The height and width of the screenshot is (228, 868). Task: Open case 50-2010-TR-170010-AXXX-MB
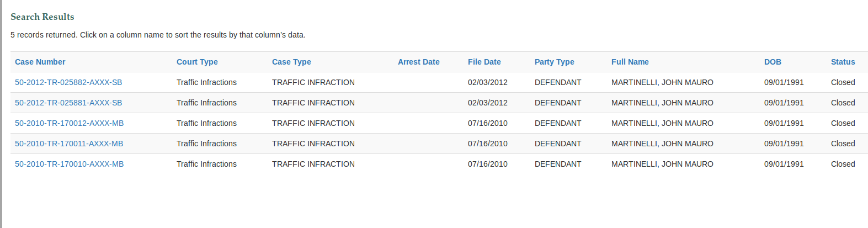click(69, 164)
